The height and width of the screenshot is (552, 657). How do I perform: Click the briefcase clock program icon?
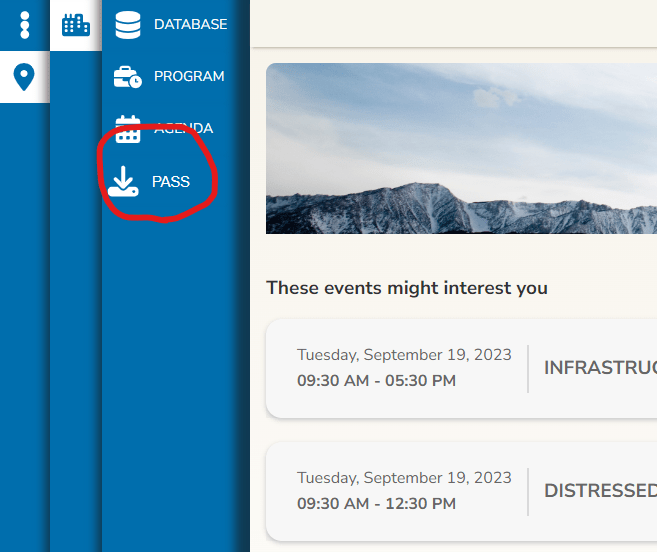click(128, 77)
